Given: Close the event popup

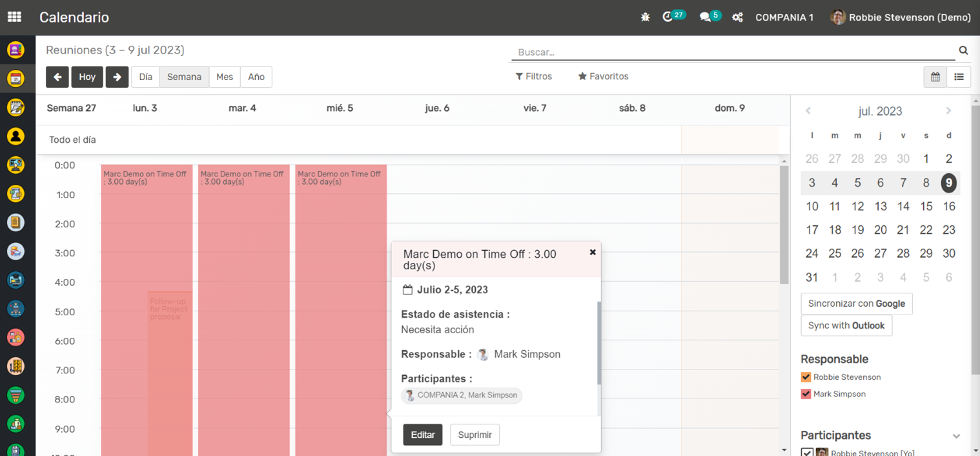Looking at the screenshot, I should [593, 253].
